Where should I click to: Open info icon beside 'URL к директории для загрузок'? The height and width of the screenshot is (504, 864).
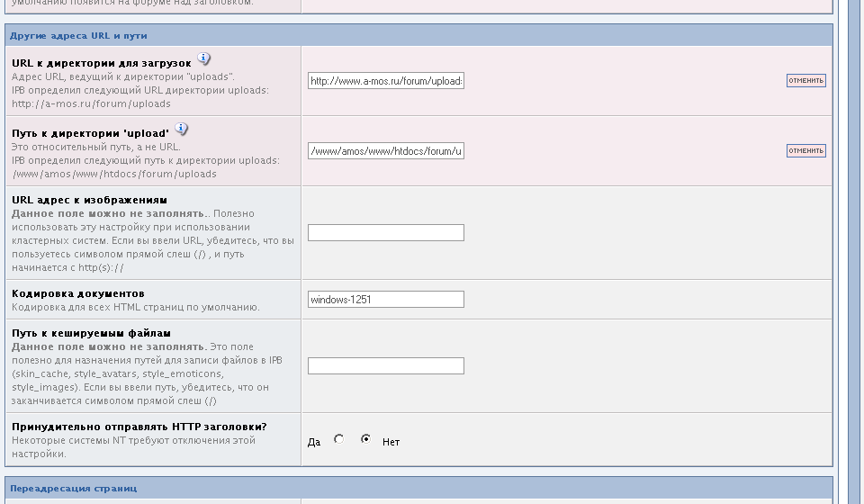coord(204,58)
